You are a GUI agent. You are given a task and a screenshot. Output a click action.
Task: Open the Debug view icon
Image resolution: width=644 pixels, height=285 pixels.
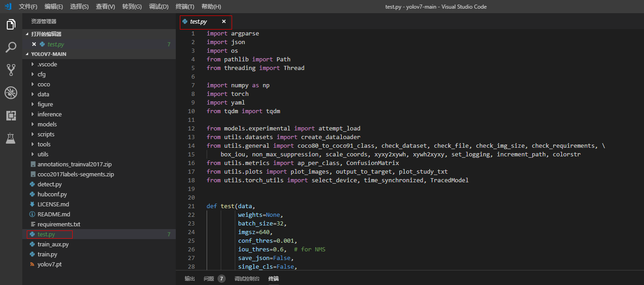click(11, 93)
